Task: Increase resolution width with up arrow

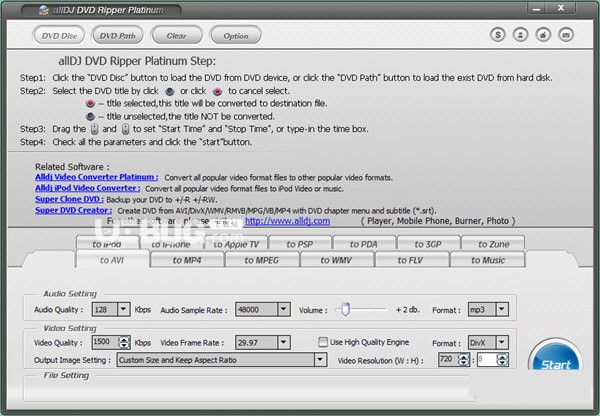Action: tap(464, 357)
